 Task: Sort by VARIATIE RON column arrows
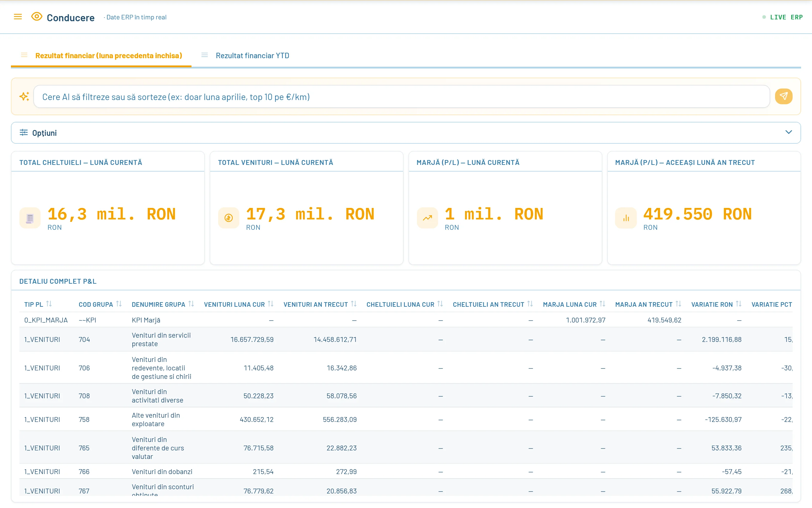point(738,304)
